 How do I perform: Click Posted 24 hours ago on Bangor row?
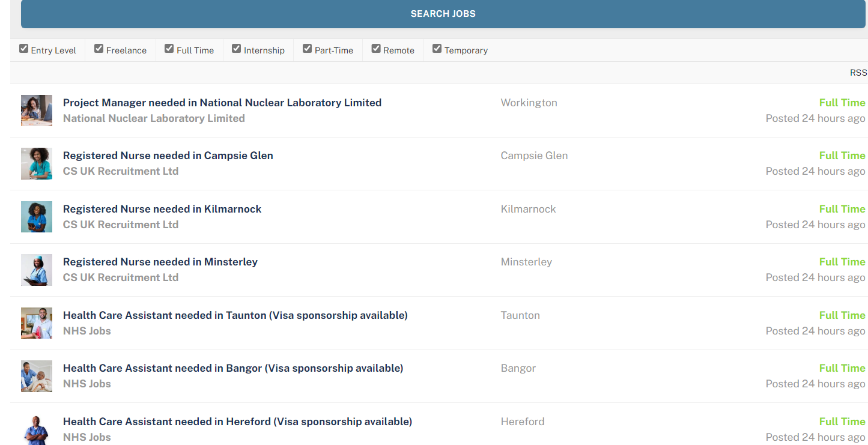coord(815,384)
